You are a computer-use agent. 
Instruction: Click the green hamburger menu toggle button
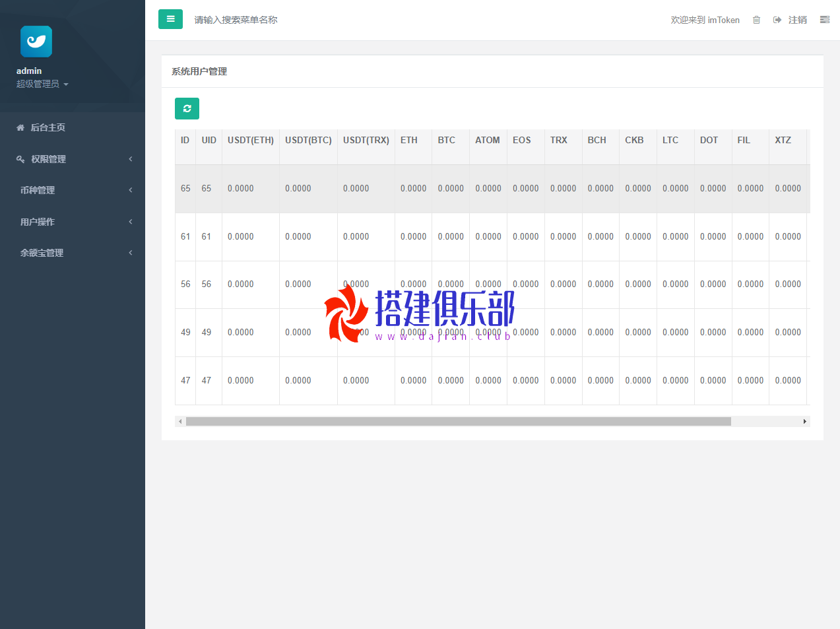(170, 19)
